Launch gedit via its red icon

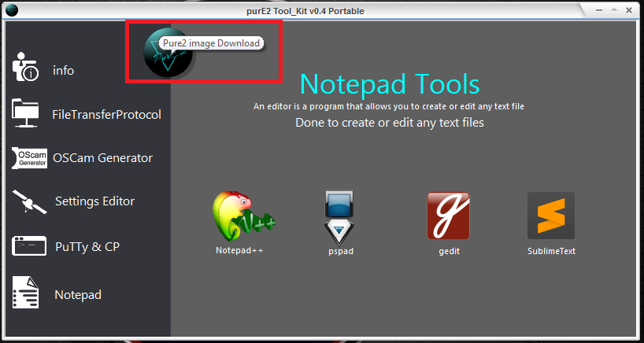pyautogui.click(x=448, y=216)
